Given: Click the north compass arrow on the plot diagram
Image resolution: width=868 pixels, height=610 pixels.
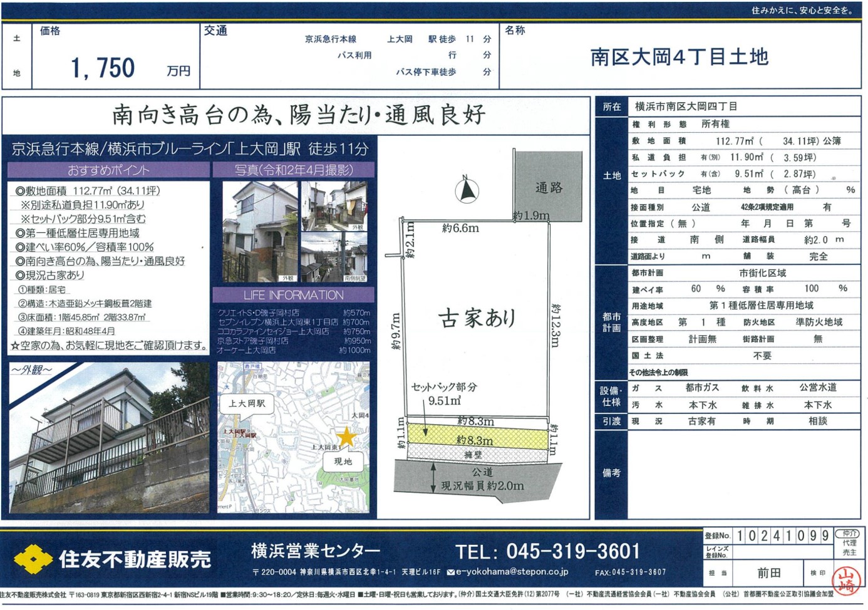Looking at the screenshot, I should [467, 189].
